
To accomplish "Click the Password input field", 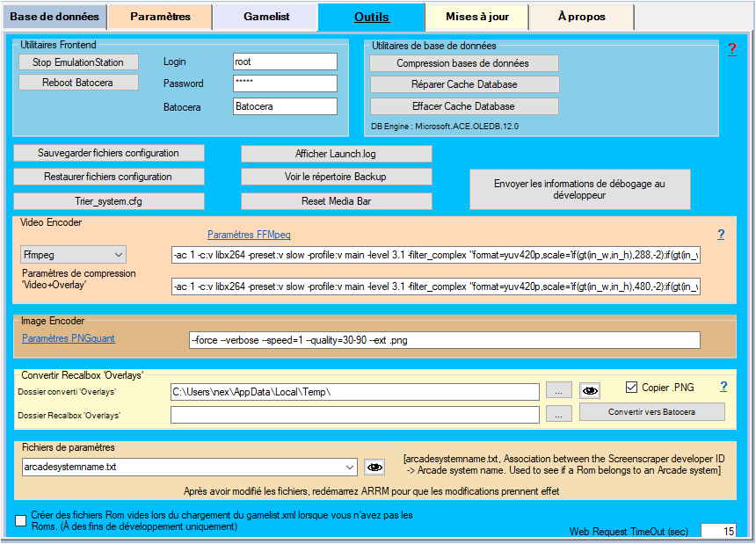I will coord(285,83).
